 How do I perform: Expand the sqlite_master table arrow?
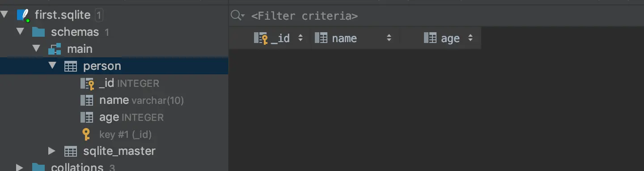52,151
